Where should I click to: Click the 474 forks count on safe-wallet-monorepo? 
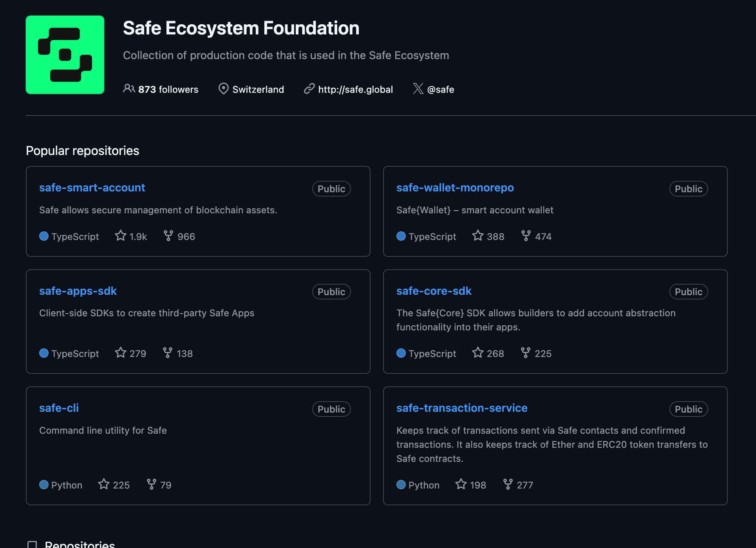(x=543, y=236)
